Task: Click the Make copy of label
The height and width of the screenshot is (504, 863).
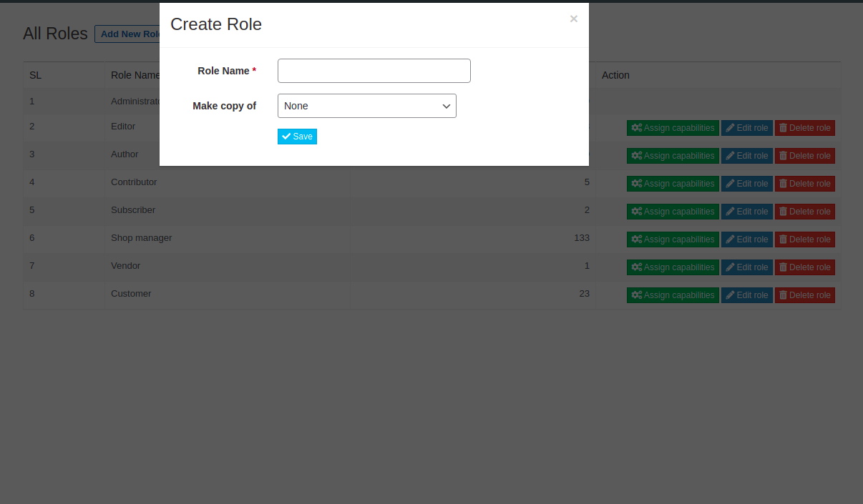Action: (x=224, y=106)
